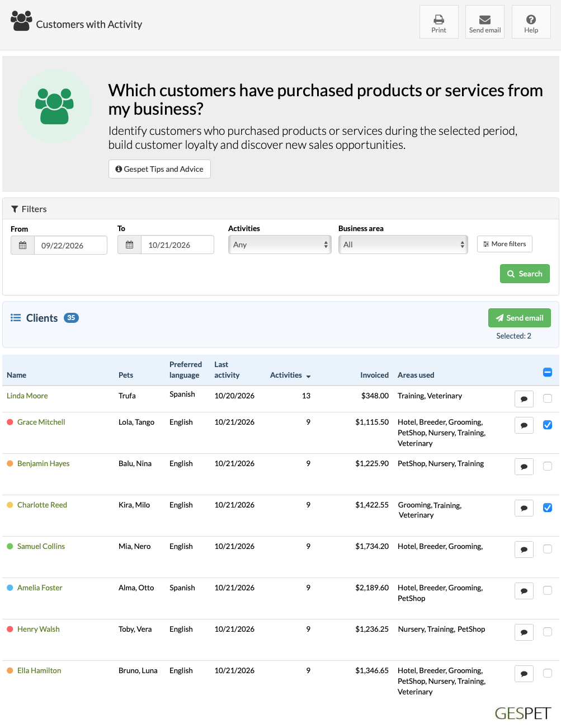Screen dimensions: 561x728
Task: Click the Pets column header
Action: pos(126,375)
